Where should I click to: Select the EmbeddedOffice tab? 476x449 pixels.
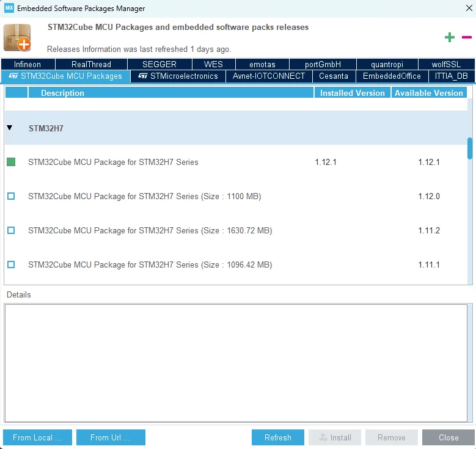(392, 76)
